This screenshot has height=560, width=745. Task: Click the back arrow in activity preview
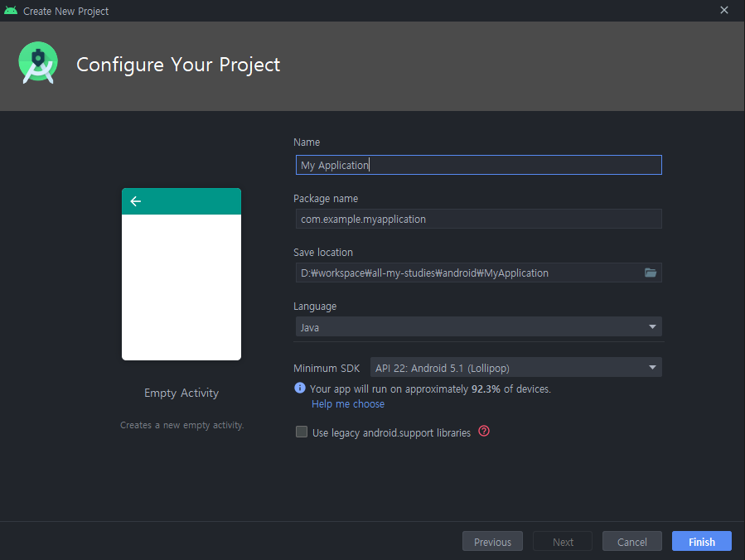click(136, 201)
